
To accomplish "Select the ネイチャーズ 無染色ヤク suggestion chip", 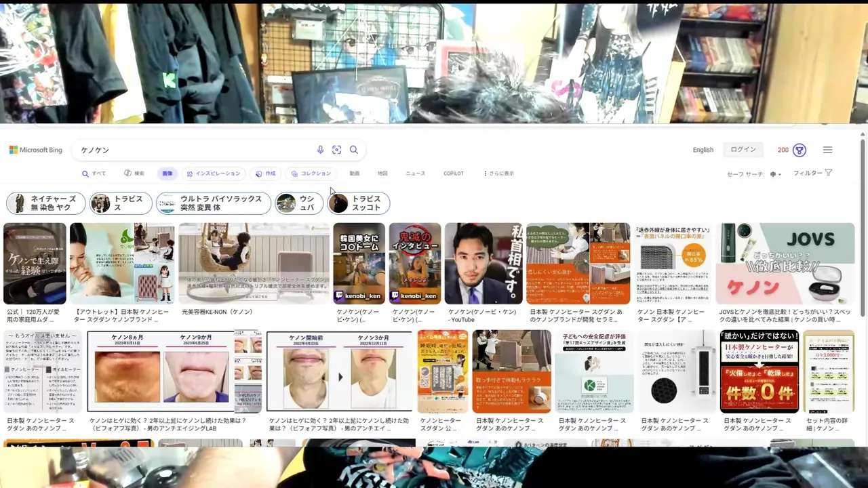I will click(46, 203).
